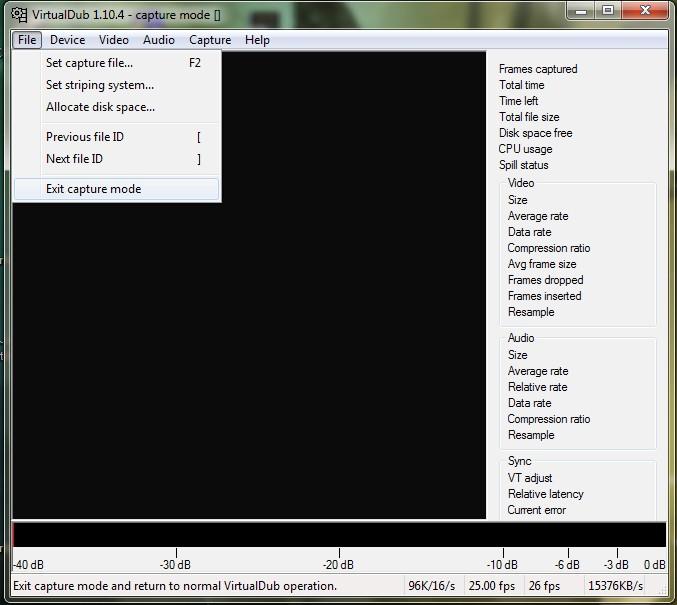This screenshot has width=677, height=605.
Task: Click Data rate under the Video group
Action: (530, 232)
